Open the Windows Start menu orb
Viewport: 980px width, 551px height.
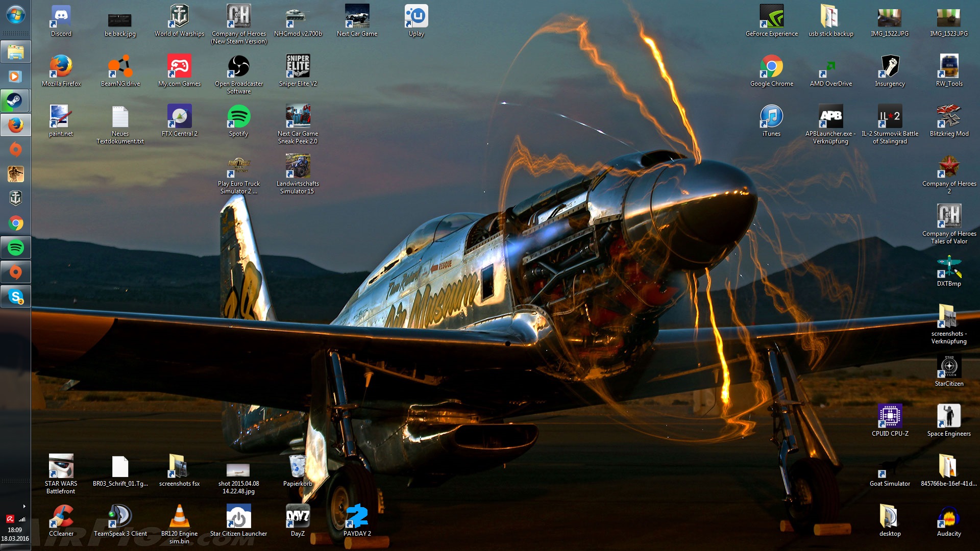pos(15,15)
